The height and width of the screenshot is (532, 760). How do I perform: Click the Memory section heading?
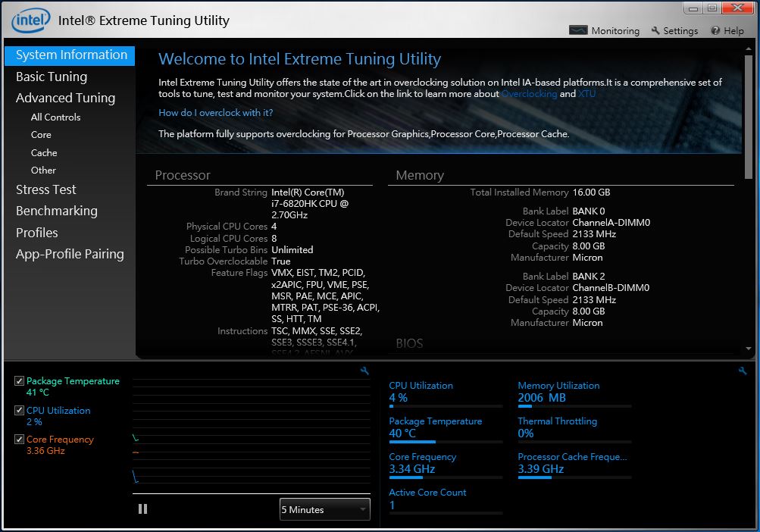coord(420,175)
